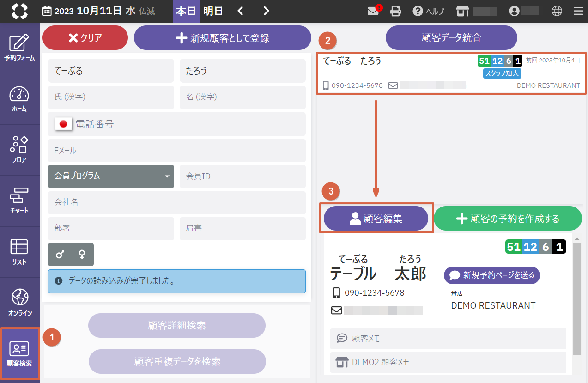Open the DEMO2 顧客メモ field

pos(448,362)
